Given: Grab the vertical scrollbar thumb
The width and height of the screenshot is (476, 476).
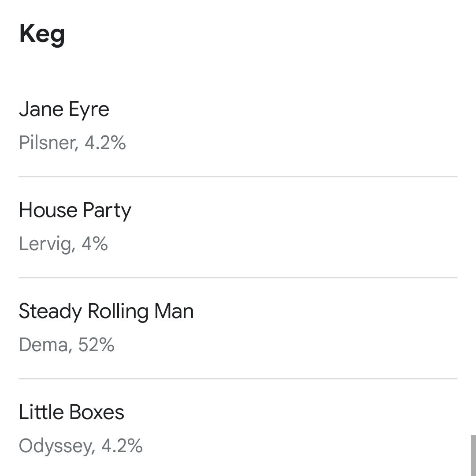Looking at the screenshot, I should (x=473, y=454).
